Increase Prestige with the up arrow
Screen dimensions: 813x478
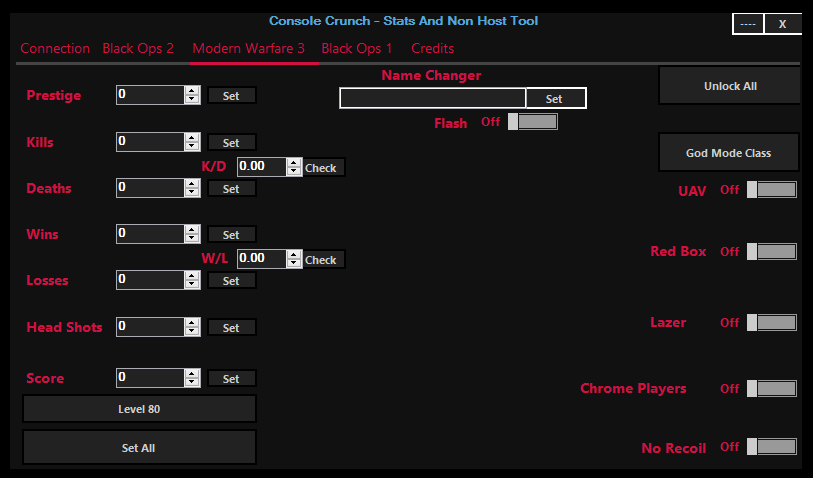(x=192, y=91)
